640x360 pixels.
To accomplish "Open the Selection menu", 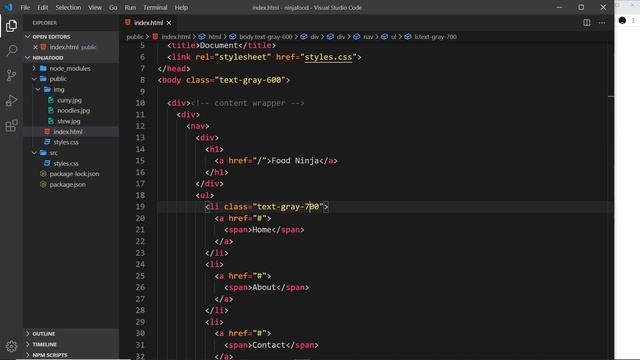I will pyautogui.click(x=68, y=7).
